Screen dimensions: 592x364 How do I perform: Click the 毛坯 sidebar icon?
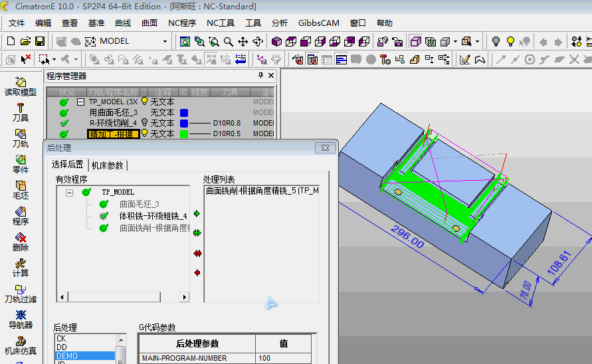pos(21,191)
